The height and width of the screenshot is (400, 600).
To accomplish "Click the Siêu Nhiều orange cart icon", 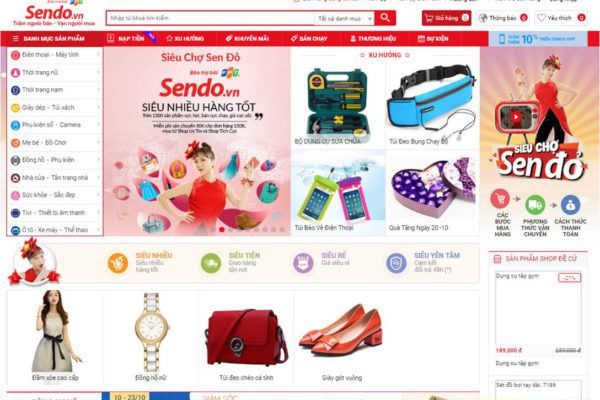I will [118, 263].
